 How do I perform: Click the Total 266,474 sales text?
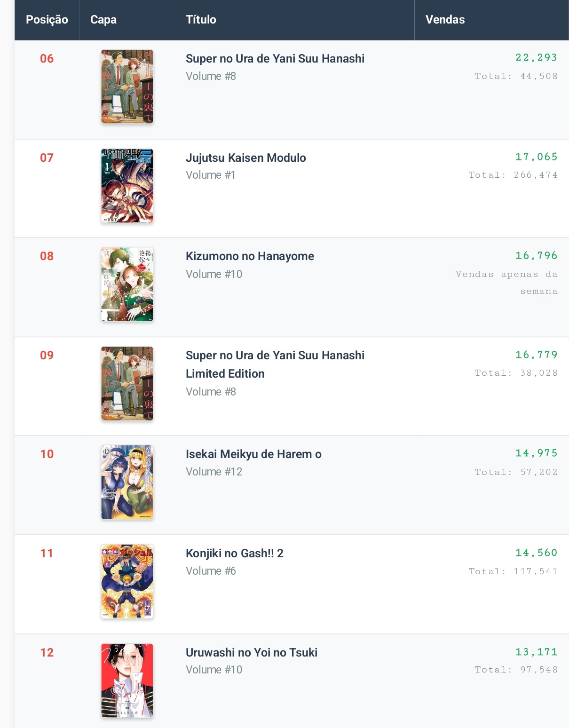513,175
